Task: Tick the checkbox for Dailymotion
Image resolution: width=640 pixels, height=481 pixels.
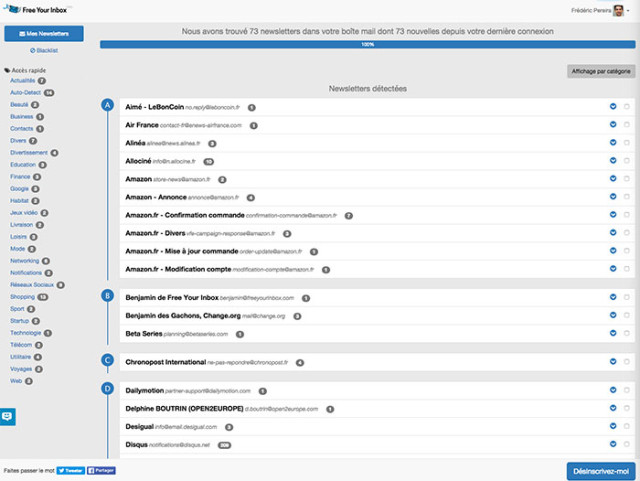Action: point(627,390)
